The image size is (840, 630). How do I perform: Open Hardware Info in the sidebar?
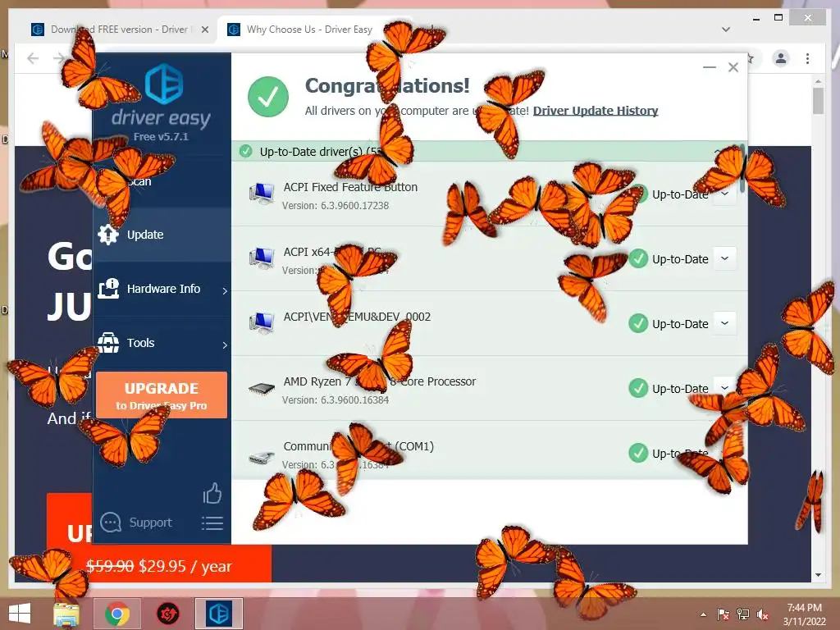tap(162, 289)
